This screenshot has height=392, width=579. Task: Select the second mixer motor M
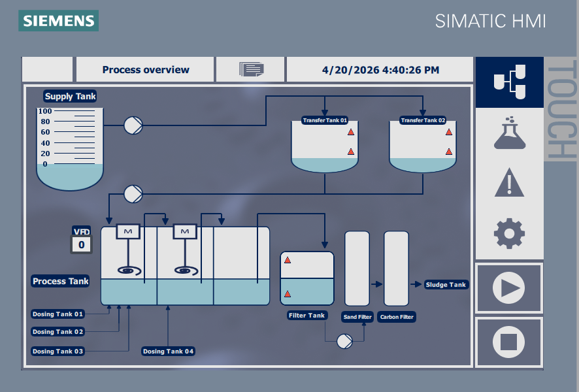185,231
